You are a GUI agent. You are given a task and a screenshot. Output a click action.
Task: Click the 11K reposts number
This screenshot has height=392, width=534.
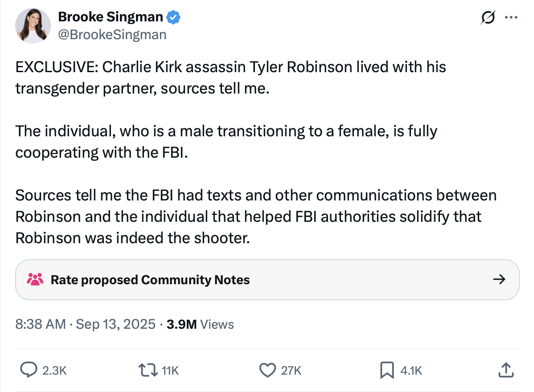tap(170, 370)
